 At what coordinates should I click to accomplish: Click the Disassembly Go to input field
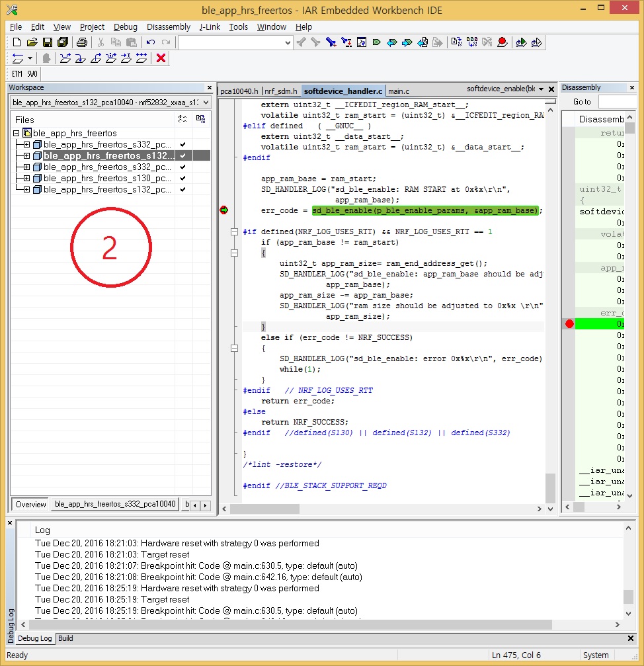[x=617, y=102]
